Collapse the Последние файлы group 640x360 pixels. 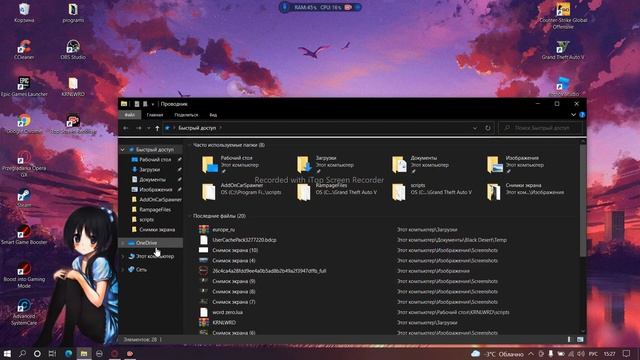coord(189,216)
